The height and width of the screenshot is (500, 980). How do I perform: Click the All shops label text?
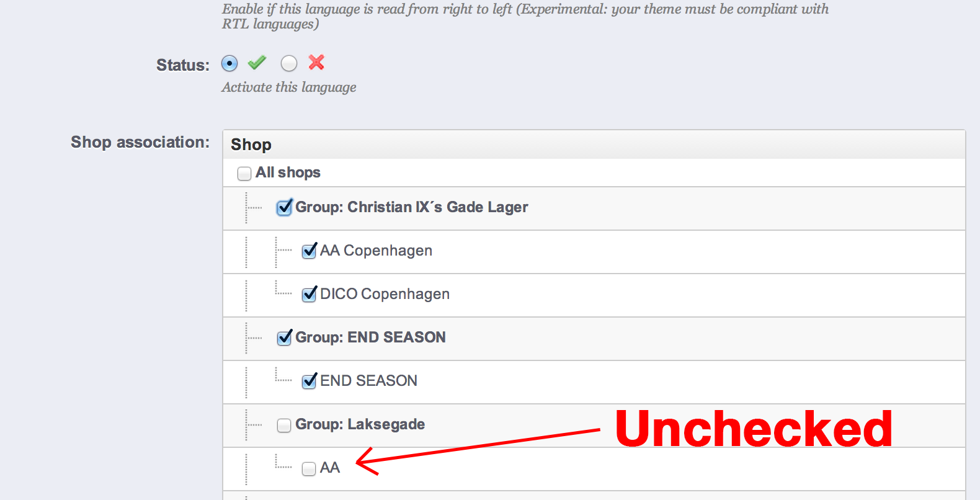[288, 172]
